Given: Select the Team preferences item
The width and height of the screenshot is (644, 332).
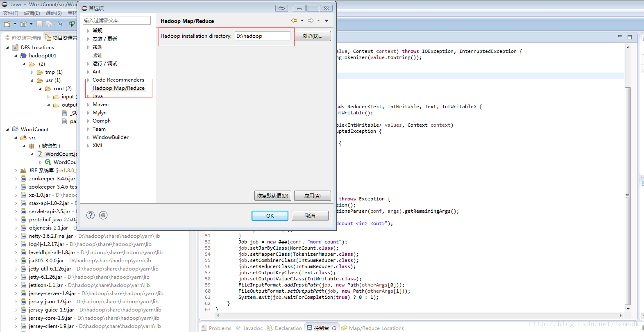Looking at the screenshot, I should (x=99, y=129).
